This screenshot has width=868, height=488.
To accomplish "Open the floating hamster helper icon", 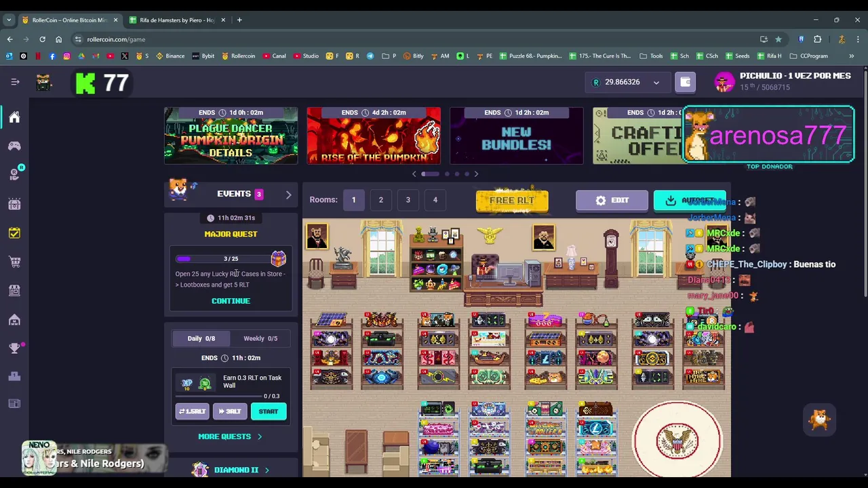I will coord(819,420).
